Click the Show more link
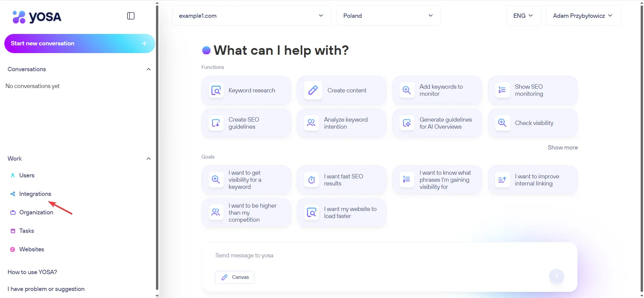The height and width of the screenshot is (298, 644). click(562, 147)
